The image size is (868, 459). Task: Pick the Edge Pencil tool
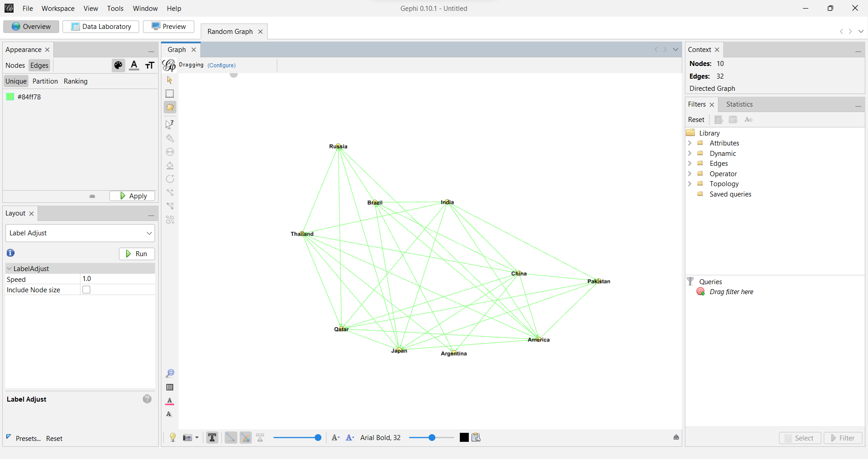click(170, 192)
